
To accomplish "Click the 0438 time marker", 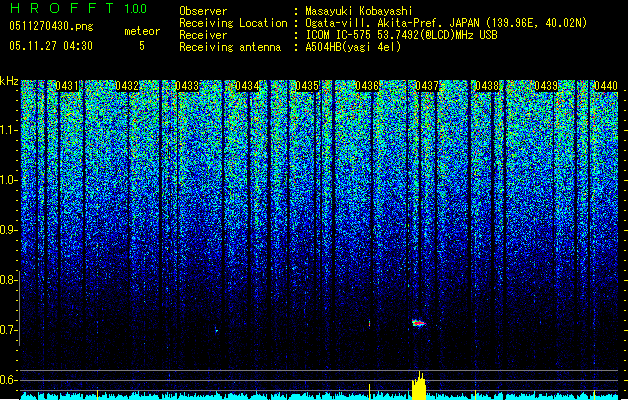I will (x=487, y=86).
